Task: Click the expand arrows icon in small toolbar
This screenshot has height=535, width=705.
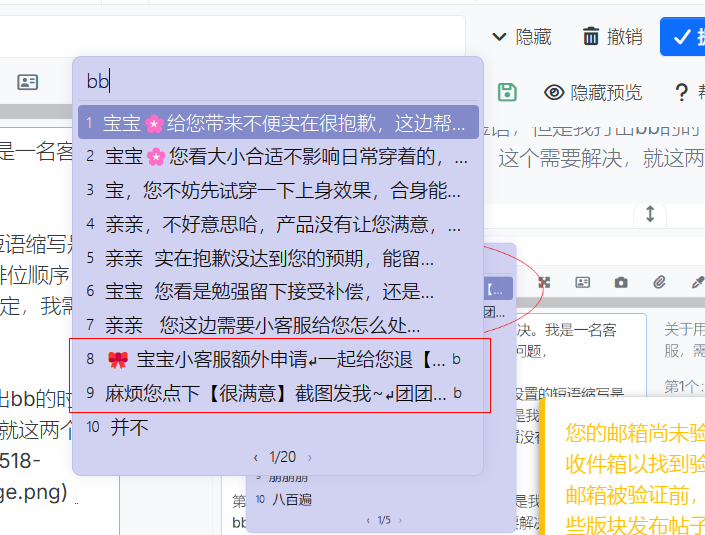Action: point(544,282)
